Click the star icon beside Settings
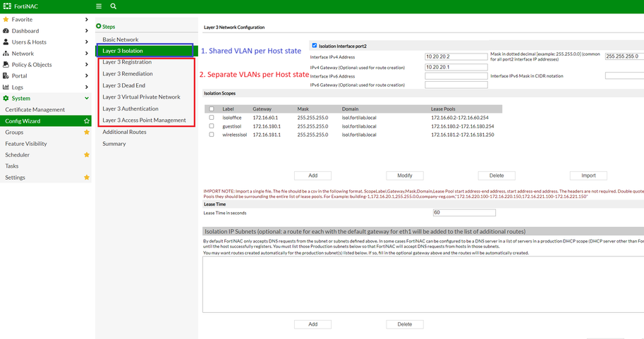 [x=87, y=178]
